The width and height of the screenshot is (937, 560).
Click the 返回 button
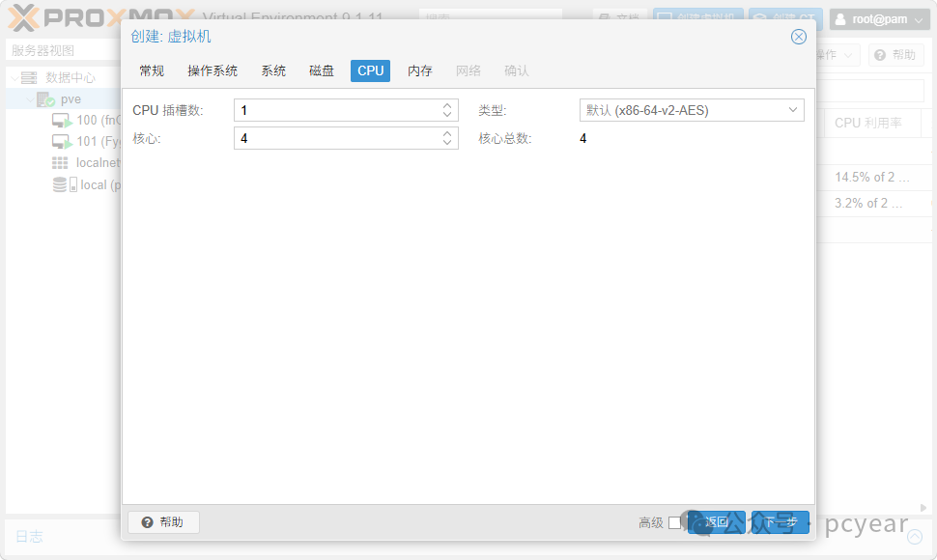717,522
